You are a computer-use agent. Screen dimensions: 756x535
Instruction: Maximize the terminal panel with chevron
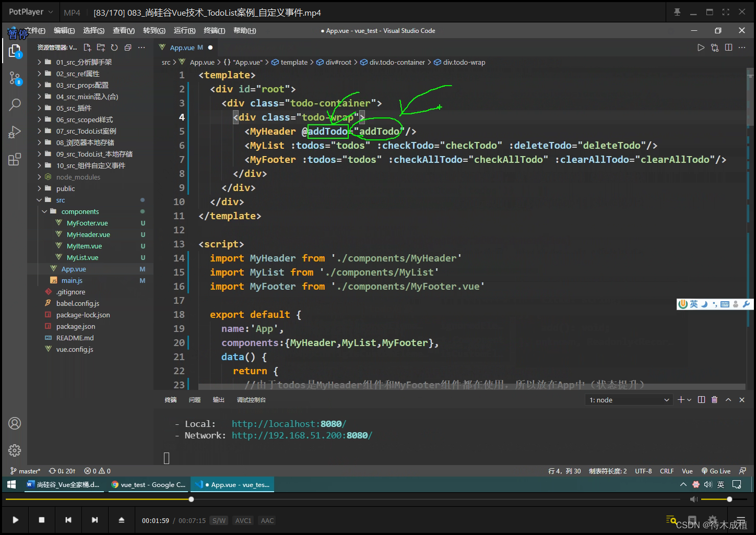(728, 400)
